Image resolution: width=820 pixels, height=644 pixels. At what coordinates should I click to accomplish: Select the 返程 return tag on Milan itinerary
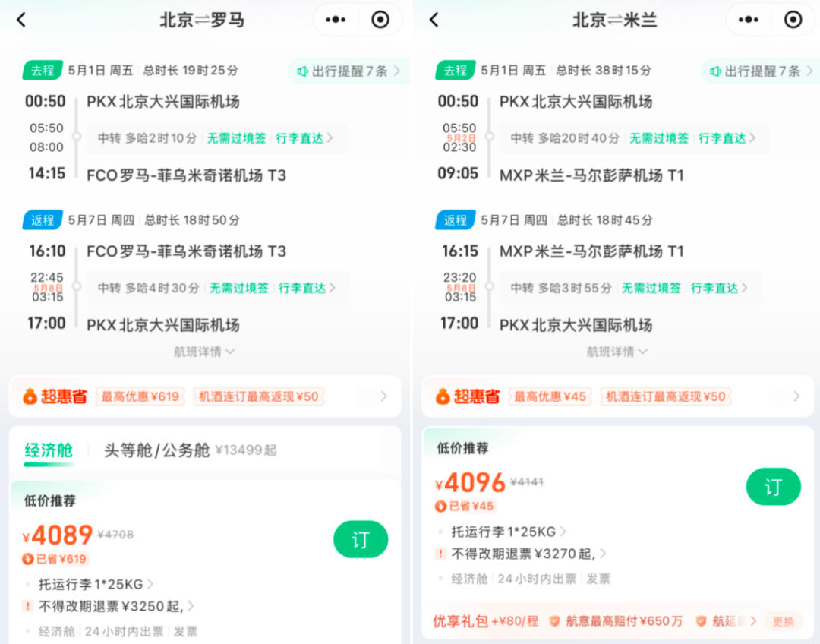point(455,219)
